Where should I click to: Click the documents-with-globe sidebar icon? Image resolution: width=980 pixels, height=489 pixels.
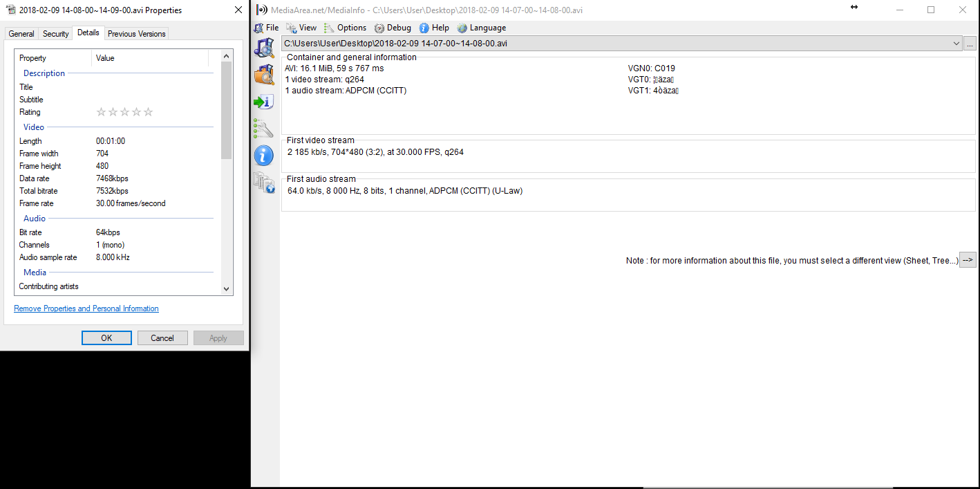click(264, 182)
